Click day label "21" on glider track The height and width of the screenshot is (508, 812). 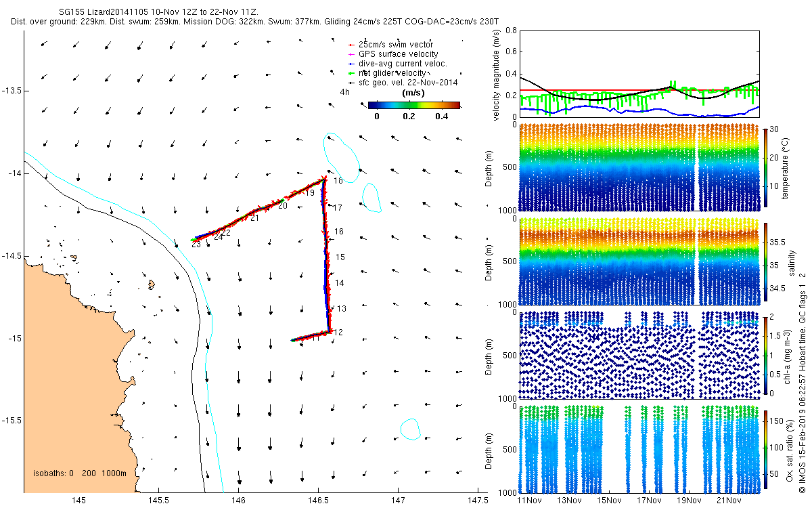(254, 218)
